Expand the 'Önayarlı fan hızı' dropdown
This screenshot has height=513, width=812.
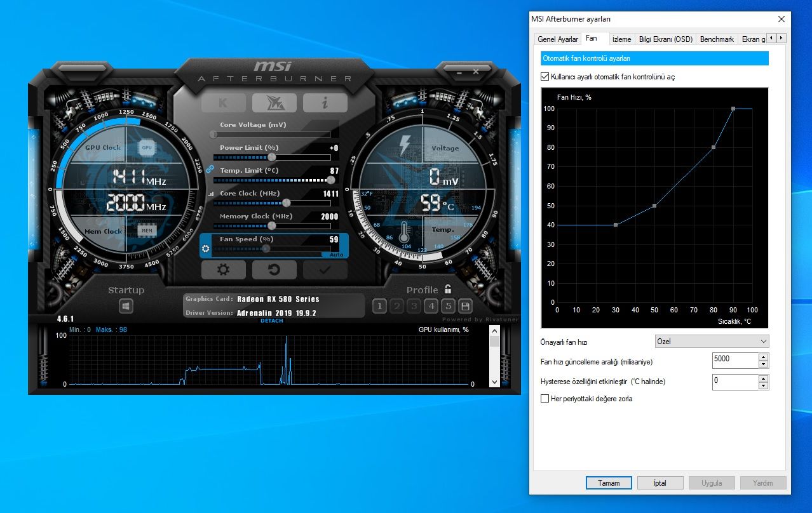(x=712, y=342)
